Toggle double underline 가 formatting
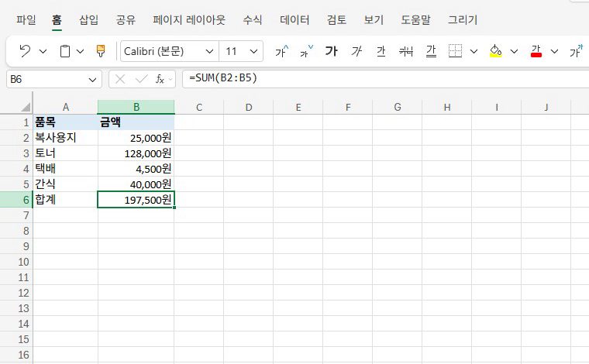 (431, 51)
